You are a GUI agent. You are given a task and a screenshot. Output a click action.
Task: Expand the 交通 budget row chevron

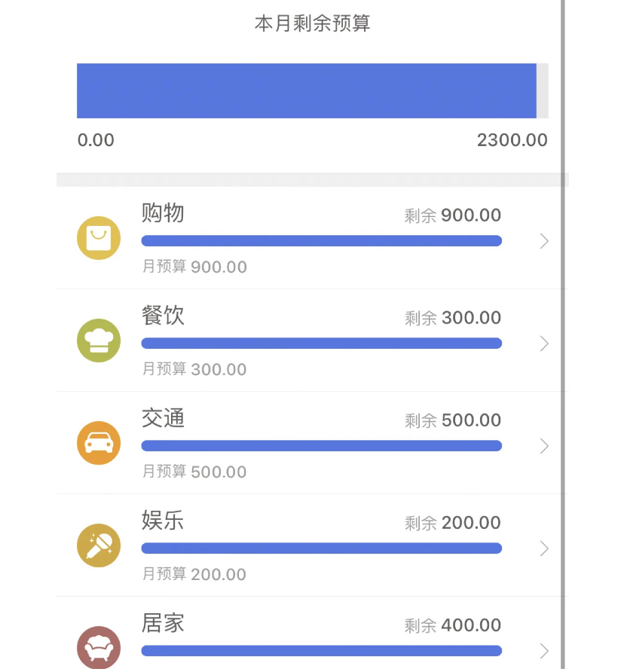click(x=544, y=446)
